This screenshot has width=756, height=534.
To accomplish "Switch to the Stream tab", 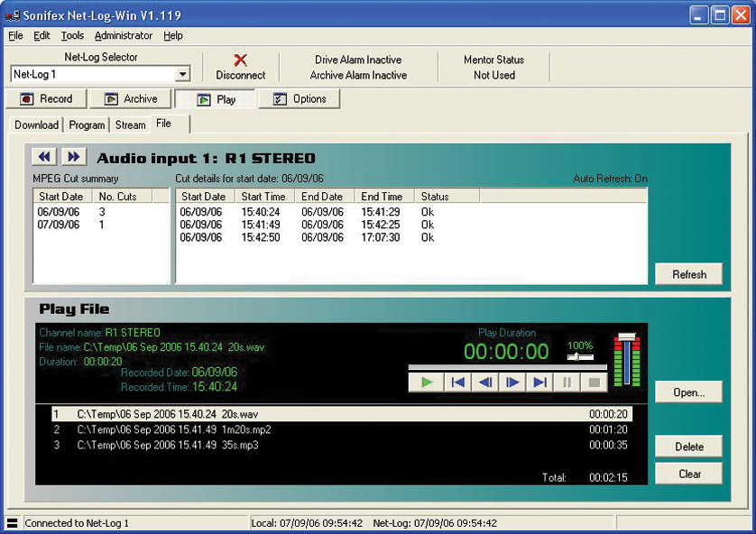I will click(130, 125).
